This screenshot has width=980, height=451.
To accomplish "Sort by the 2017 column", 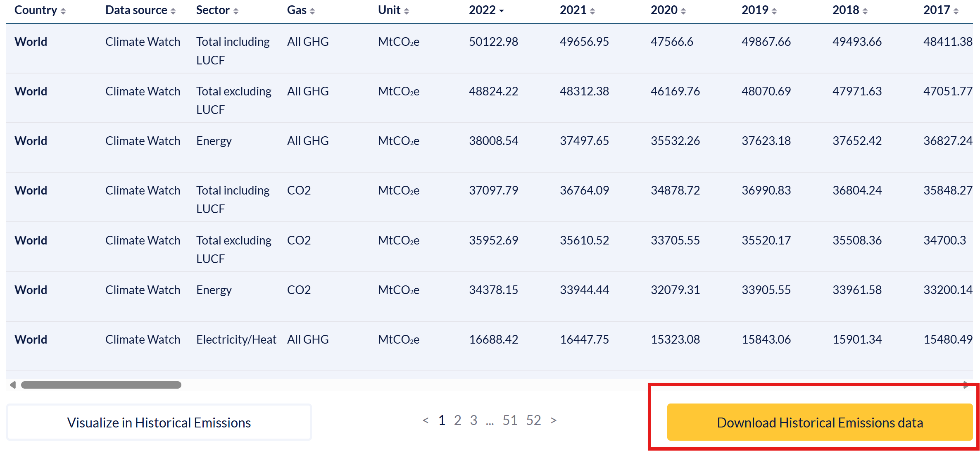I will [956, 11].
